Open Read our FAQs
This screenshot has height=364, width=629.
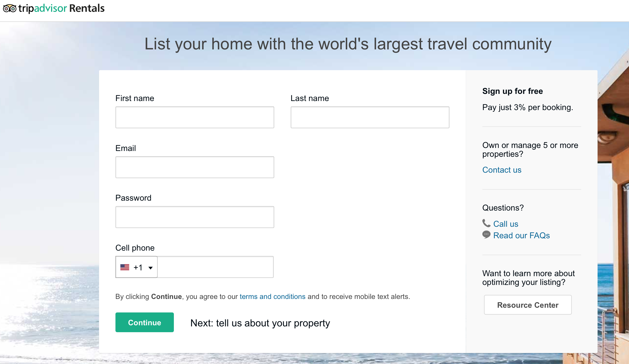[521, 235]
